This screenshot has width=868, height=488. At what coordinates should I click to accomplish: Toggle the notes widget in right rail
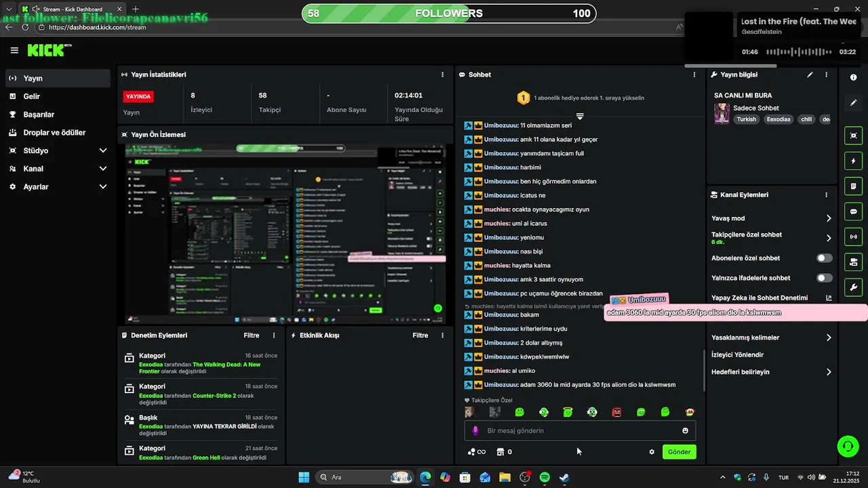tap(854, 186)
